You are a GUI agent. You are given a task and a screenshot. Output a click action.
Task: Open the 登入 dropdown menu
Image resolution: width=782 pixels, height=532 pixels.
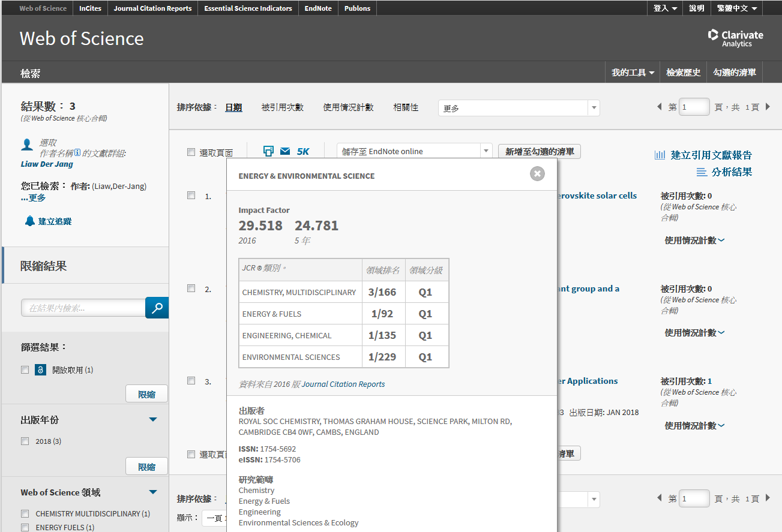(x=665, y=8)
